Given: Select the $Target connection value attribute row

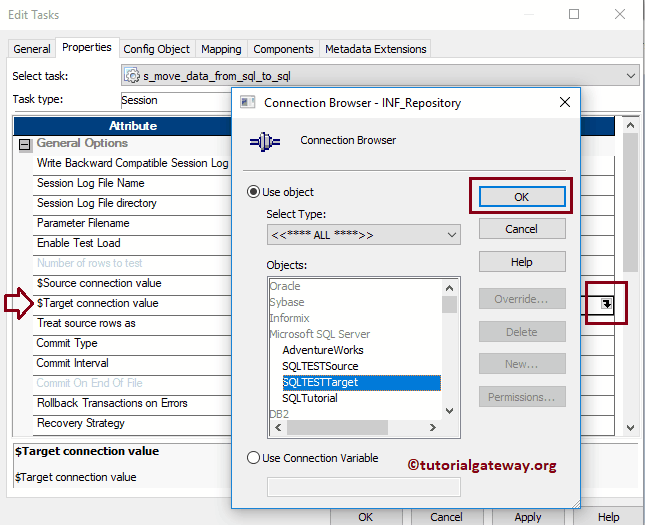Looking at the screenshot, I should [132, 303].
